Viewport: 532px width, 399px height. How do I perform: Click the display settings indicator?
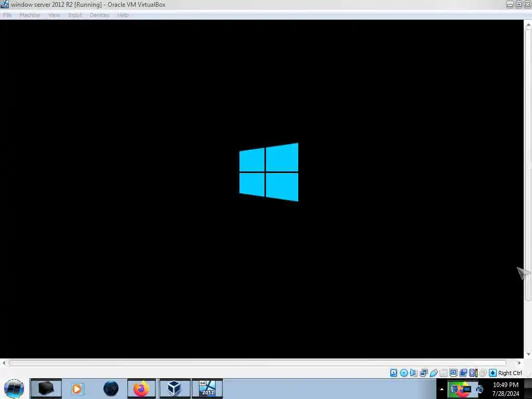click(453, 373)
